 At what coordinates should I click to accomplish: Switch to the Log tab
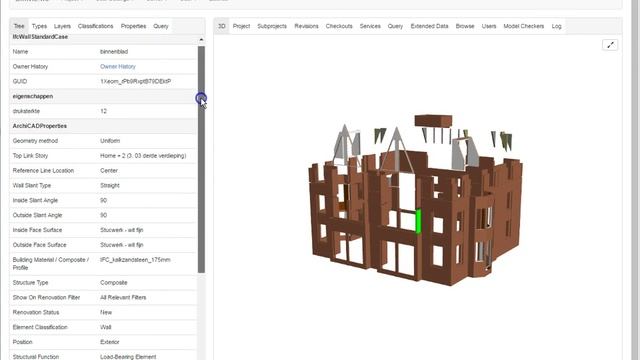(556, 26)
